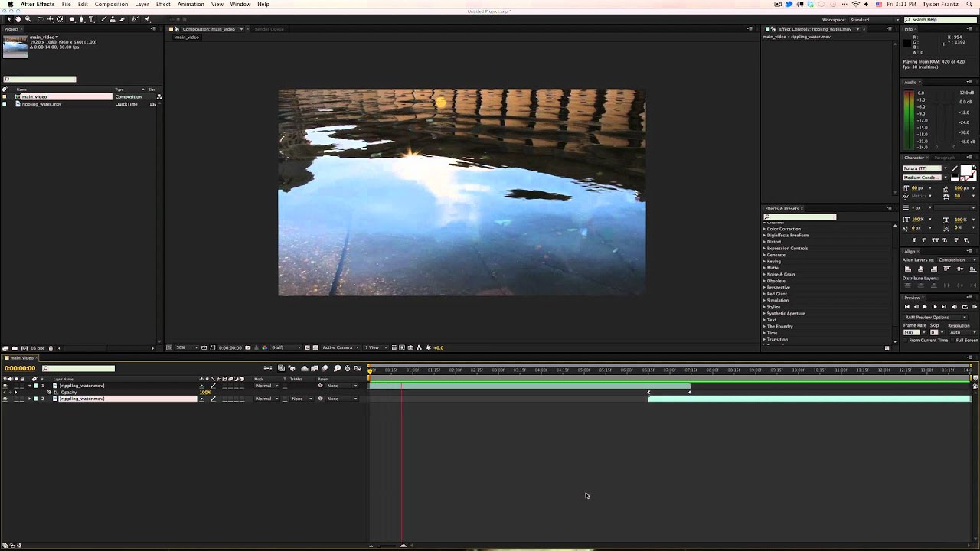Toggle the composition viewer lock
Screen dimensions: 980x551
[175, 29]
